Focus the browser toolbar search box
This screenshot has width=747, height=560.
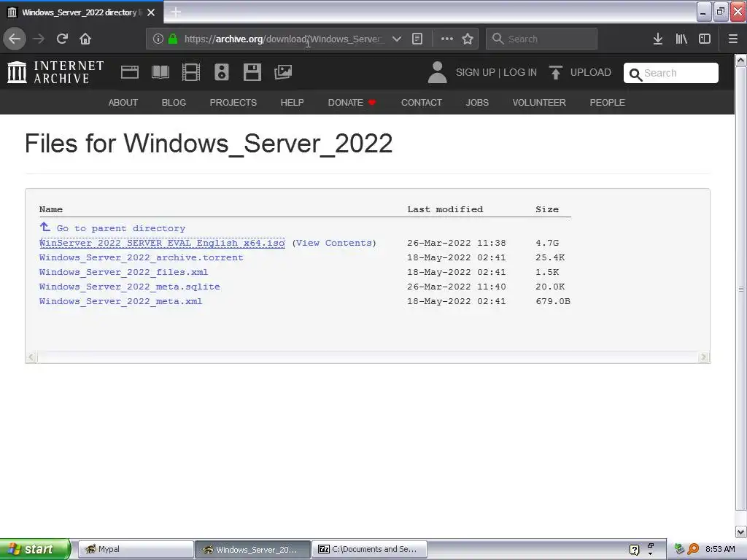click(542, 39)
